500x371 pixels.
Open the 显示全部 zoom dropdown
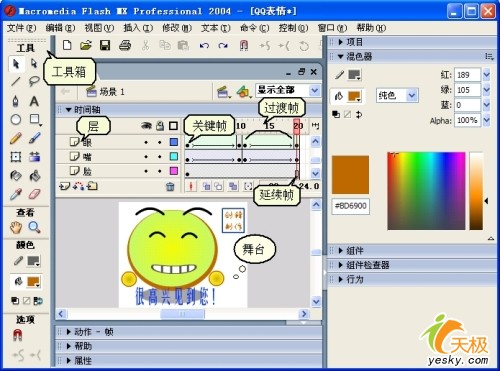314,90
